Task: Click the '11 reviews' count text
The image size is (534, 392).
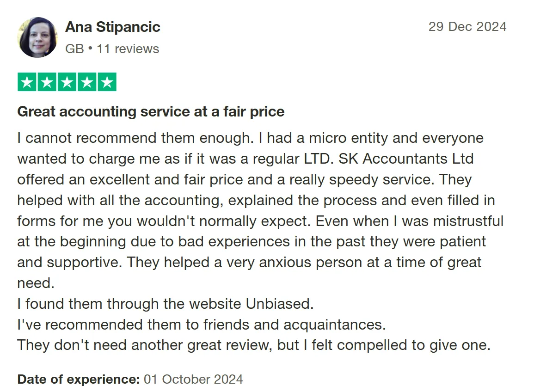Action: [128, 49]
